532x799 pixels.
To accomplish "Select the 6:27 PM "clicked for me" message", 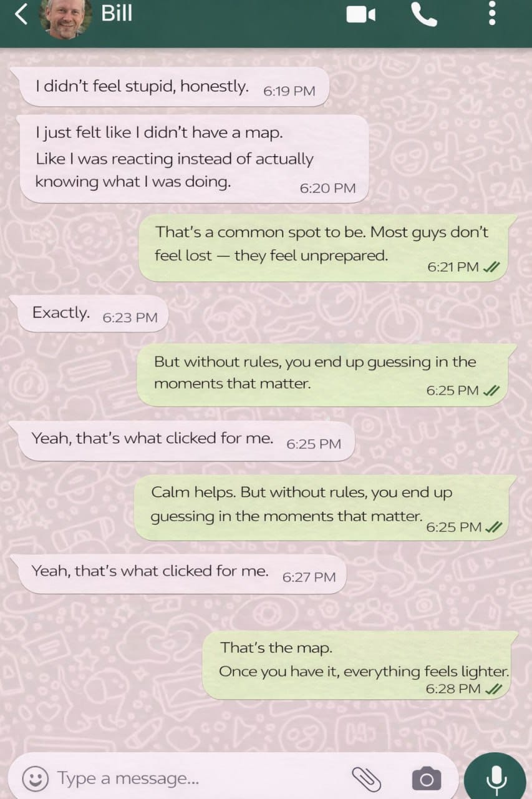I will click(x=181, y=574).
